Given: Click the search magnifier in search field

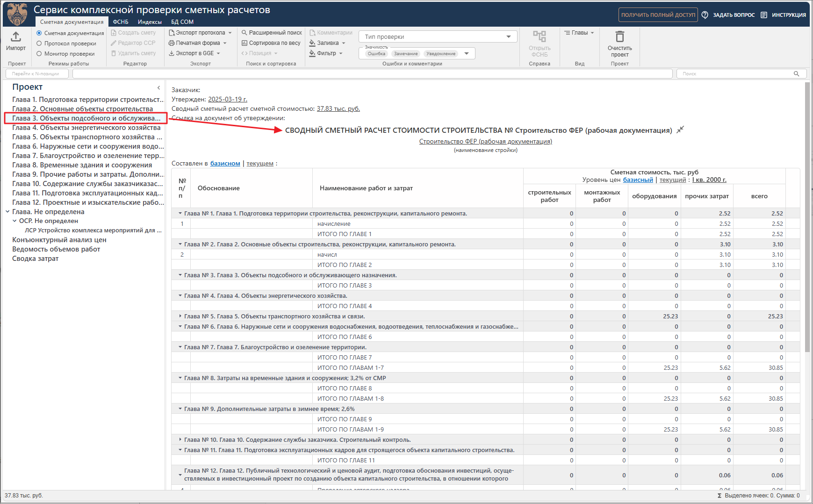Looking at the screenshot, I should 797,74.
